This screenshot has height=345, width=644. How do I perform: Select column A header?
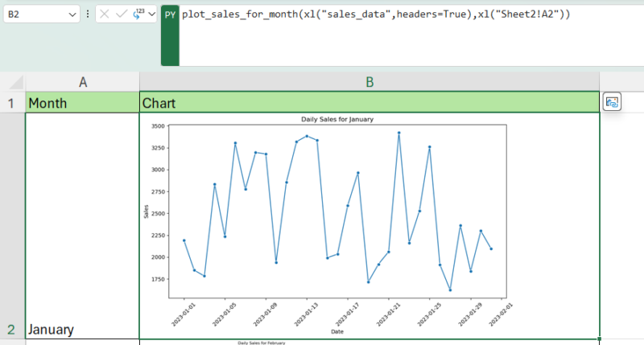click(x=82, y=82)
